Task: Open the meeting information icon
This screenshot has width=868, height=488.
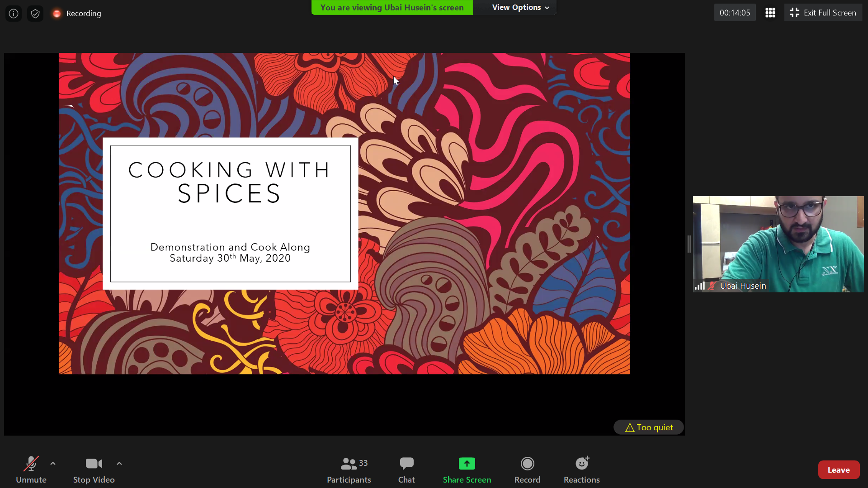Action: pyautogui.click(x=14, y=14)
